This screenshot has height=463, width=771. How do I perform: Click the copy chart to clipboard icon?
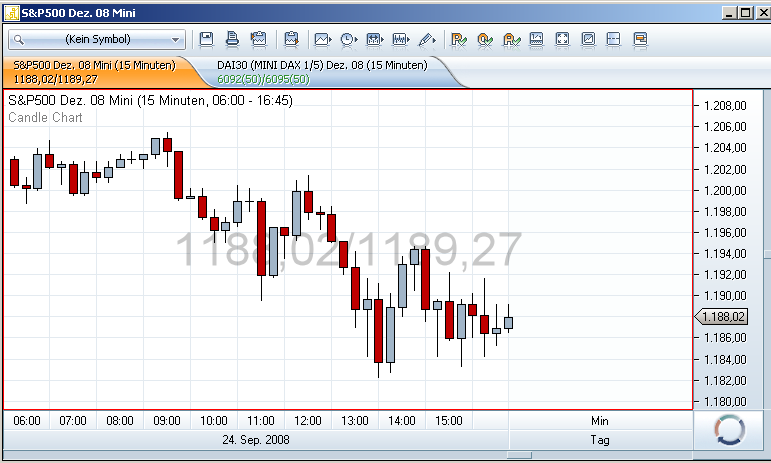click(x=258, y=39)
